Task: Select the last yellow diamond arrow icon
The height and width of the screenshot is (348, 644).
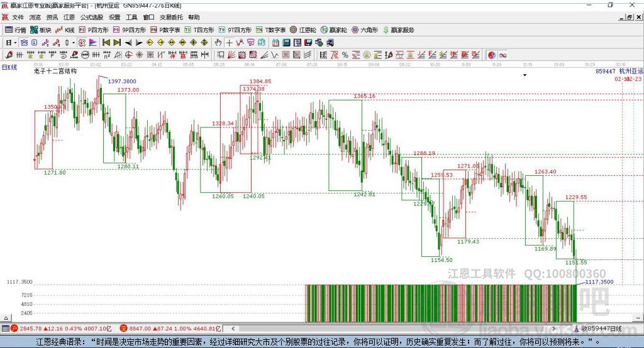Action: click(x=204, y=43)
